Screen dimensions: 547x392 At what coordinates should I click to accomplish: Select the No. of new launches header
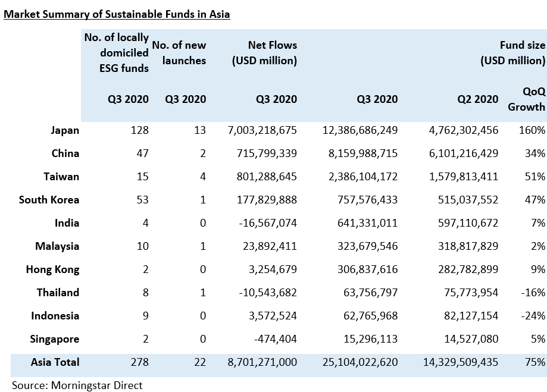179,53
